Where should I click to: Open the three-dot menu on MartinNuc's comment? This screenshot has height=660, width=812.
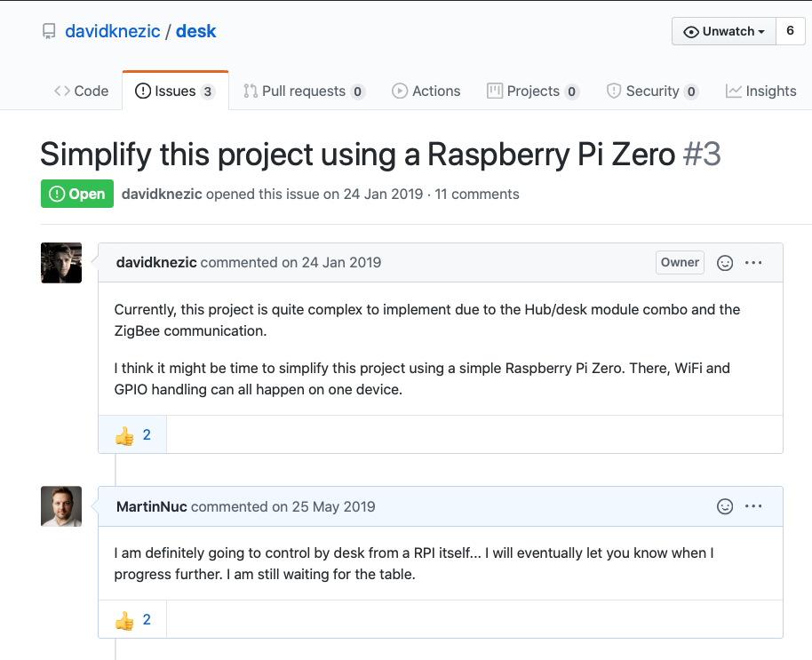pyautogui.click(x=753, y=505)
